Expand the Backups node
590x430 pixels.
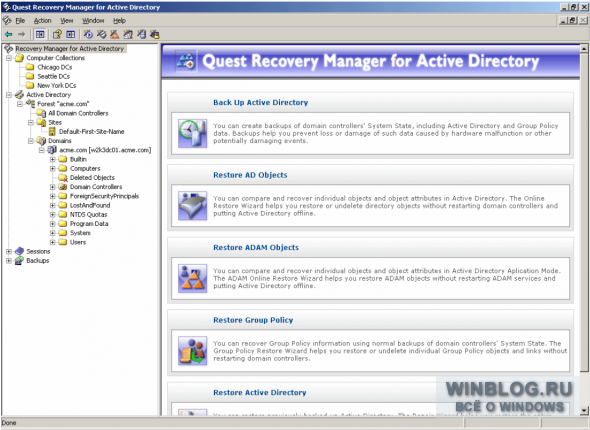(x=9, y=260)
